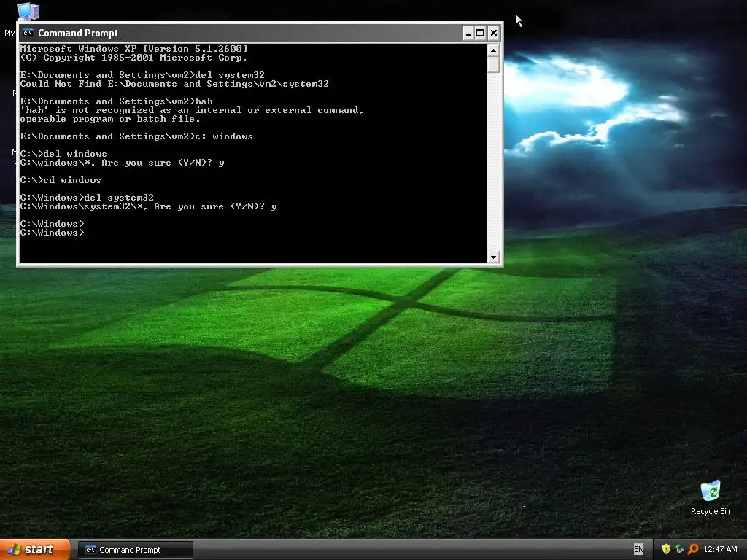This screenshot has height=560, width=747.
Task: Click the console scrollbar up arrow
Action: click(x=493, y=50)
